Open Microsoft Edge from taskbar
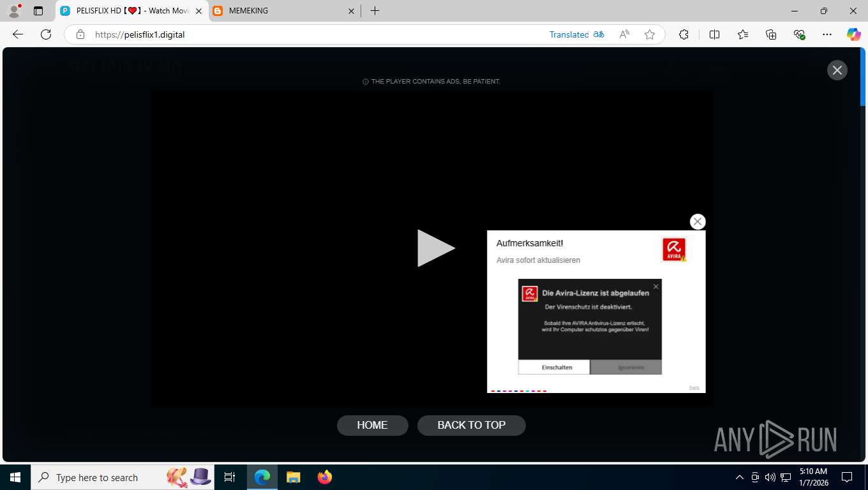This screenshot has height=490, width=868. tap(262, 477)
